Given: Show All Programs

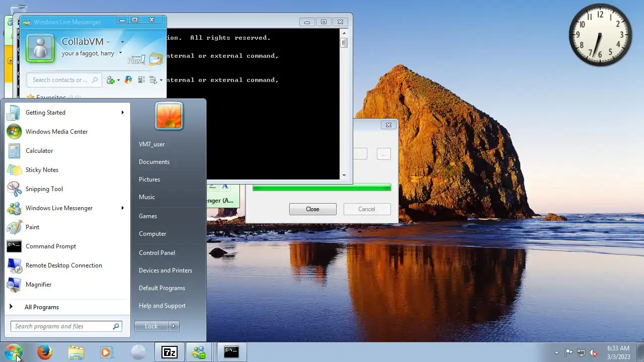Looking at the screenshot, I should 42,307.
